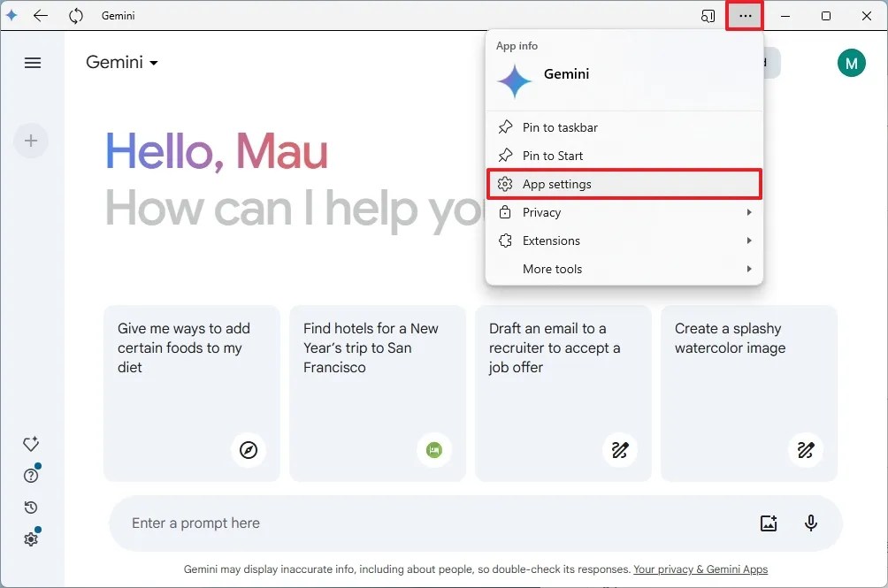Click the upload image icon in prompt box
Screen dimensions: 888x588
coord(768,523)
